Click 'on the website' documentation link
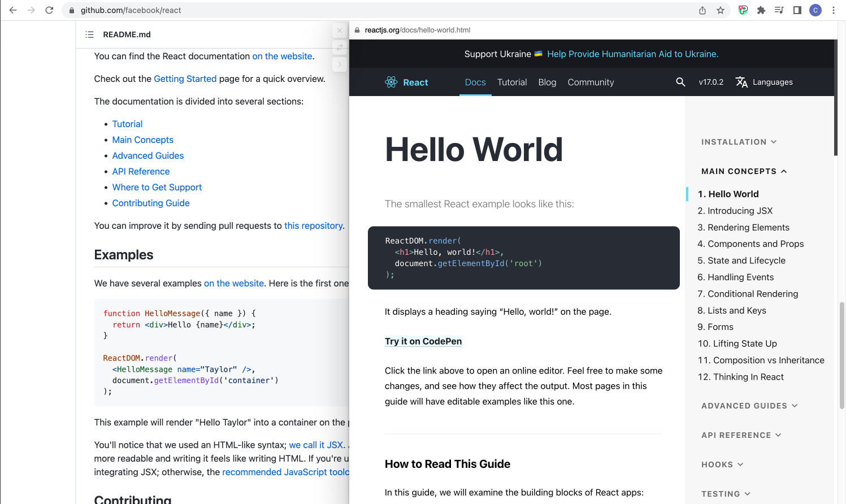The width and height of the screenshot is (846, 504). click(282, 56)
